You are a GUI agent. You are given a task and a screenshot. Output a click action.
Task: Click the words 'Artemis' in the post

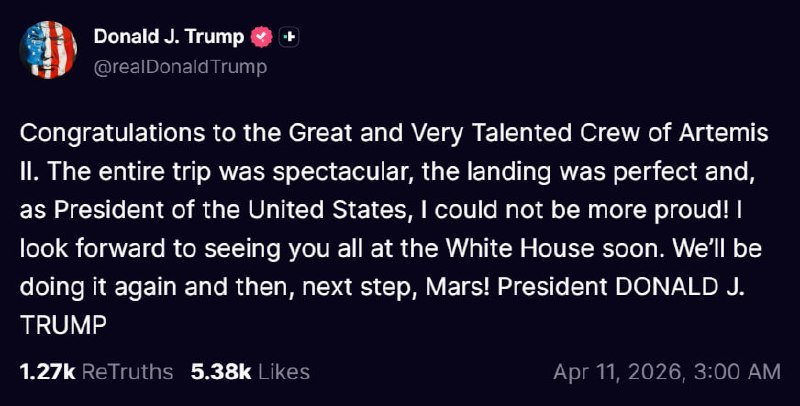(723, 134)
